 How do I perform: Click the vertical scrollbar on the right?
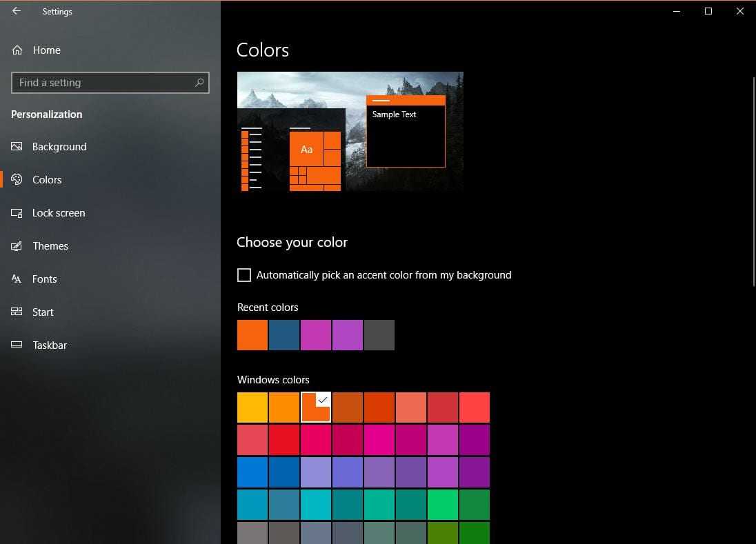click(753, 179)
